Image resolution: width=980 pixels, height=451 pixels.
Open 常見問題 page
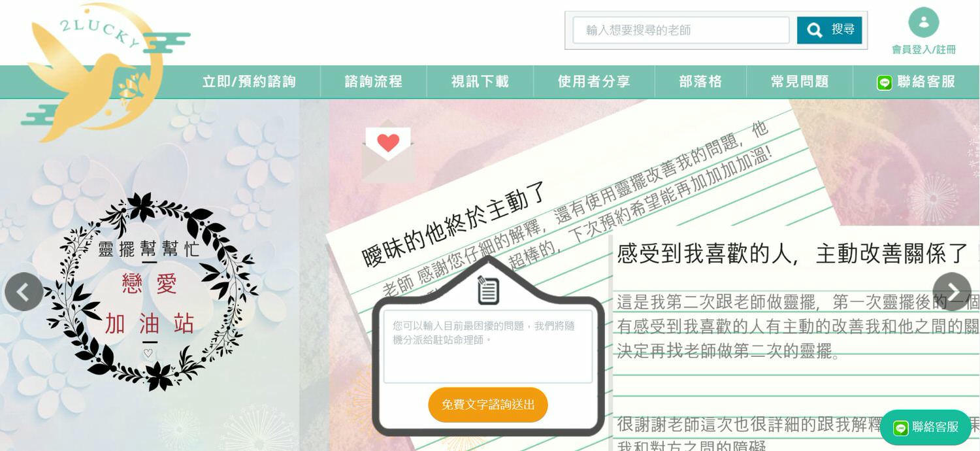[800, 82]
